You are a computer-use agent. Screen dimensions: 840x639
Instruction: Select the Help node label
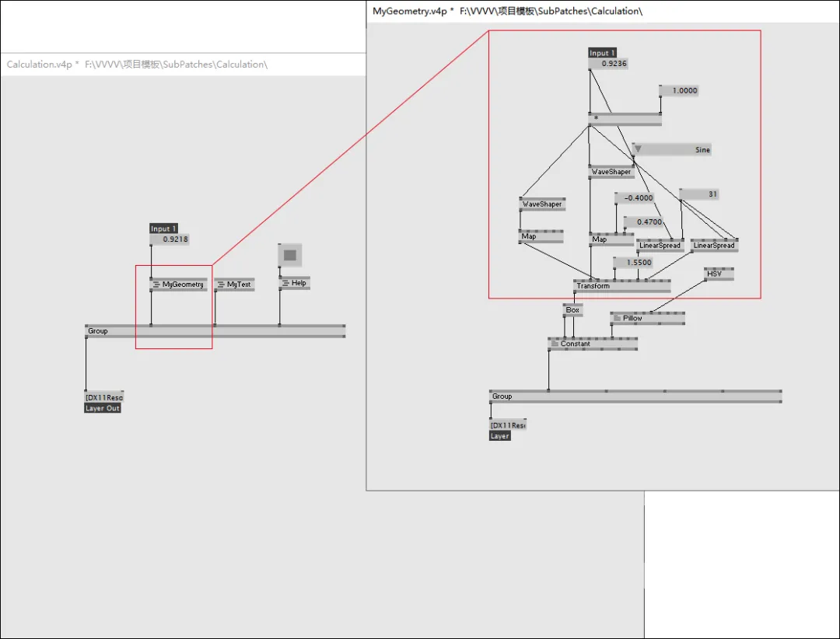[299, 283]
